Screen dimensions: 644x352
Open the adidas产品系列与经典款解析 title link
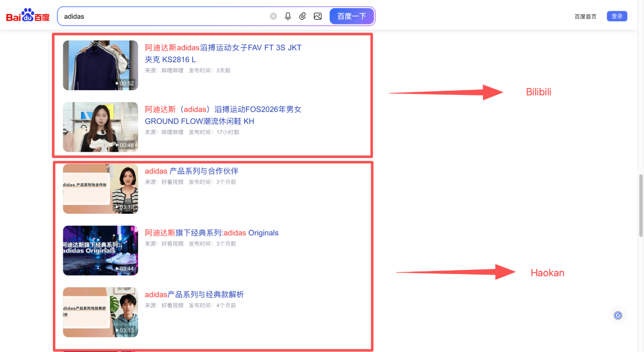(194, 295)
